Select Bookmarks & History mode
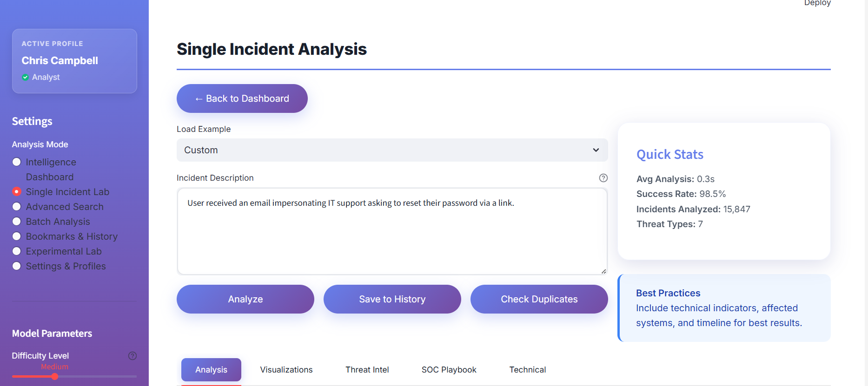Screen dimensions: 868x386 tap(17, 236)
